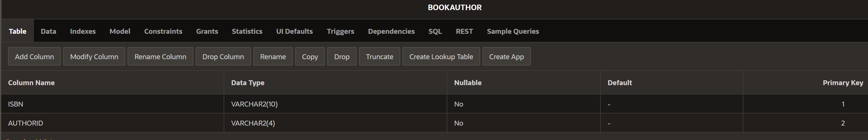
Task: Click the Truncate button
Action: [379, 56]
